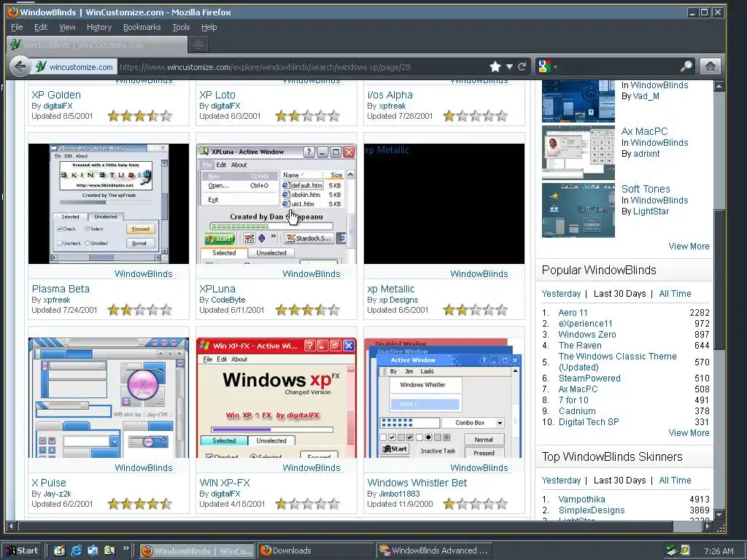Screen dimensions: 747x560
Task: Click the horizontal scrollbar left arrow
Action: tap(11, 526)
